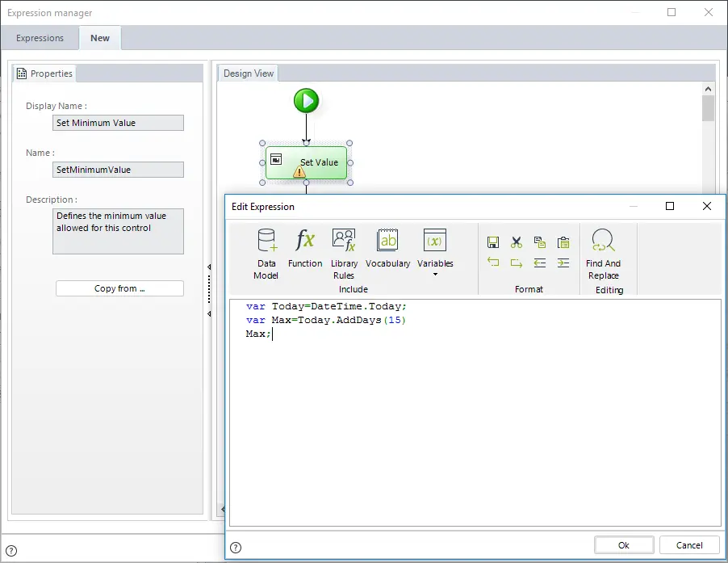This screenshot has width=728, height=563.
Task: Click the Properties panel icon
Action: coord(21,74)
